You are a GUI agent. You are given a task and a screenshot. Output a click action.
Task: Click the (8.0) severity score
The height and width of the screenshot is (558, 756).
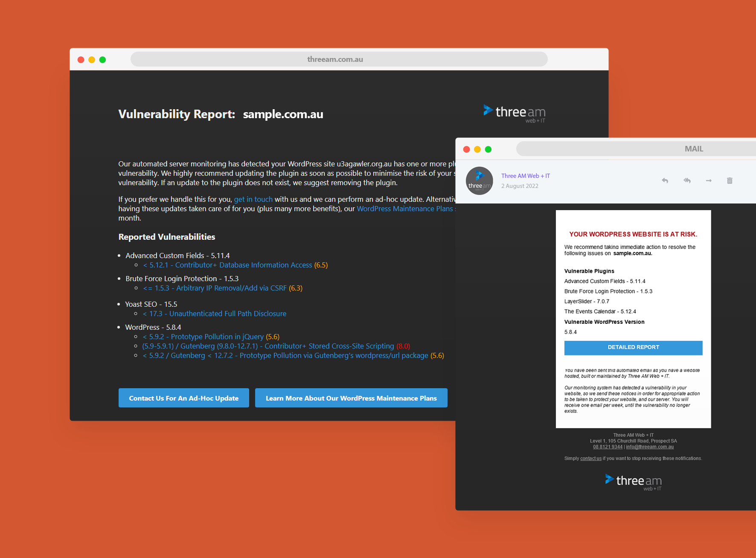403,346
